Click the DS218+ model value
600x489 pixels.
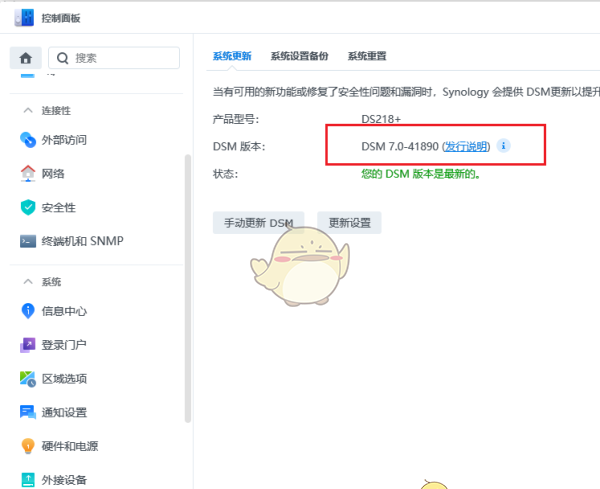[381, 119]
